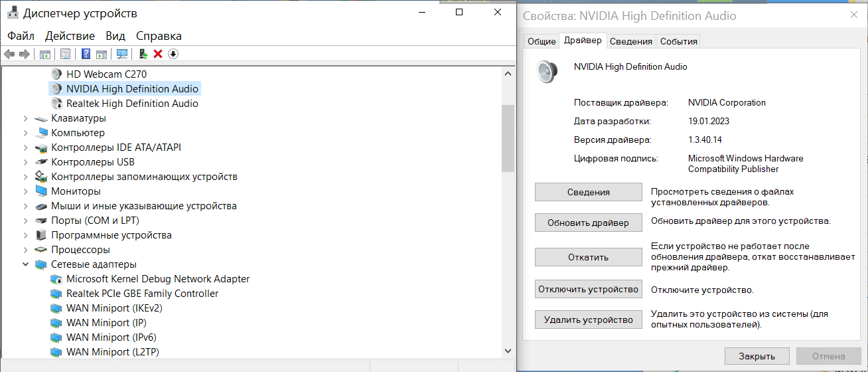Click the Back arrow in Device Manager toolbar
This screenshot has height=372, width=868.
(9, 54)
